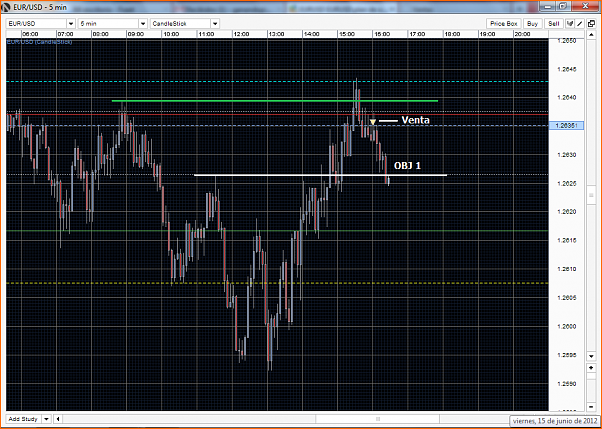Click the zoom slider track between plus and minus
Viewport: 602px width, 429px height.
click(x=591, y=387)
